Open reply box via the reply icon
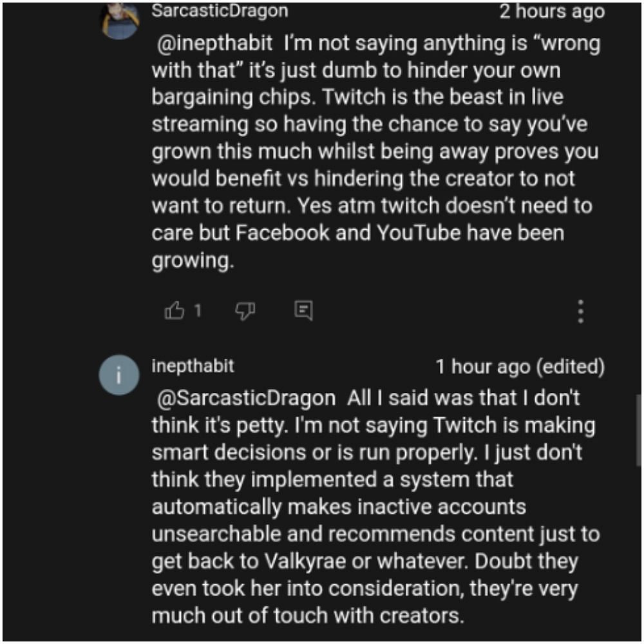644x644 pixels. pos(304,311)
